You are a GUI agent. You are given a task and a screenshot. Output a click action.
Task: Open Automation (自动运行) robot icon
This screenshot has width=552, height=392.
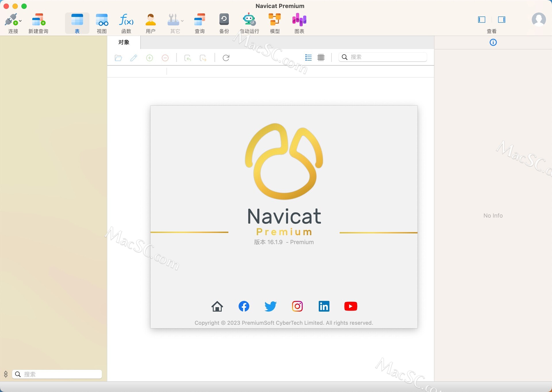point(249,20)
